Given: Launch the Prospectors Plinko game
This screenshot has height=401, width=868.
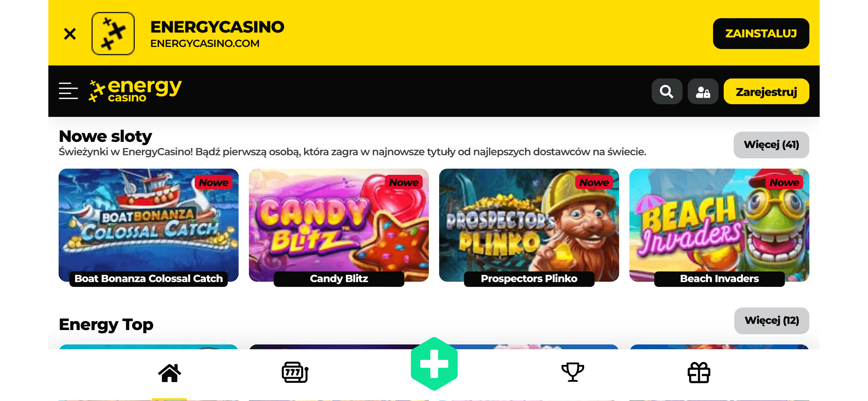Looking at the screenshot, I should [529, 227].
